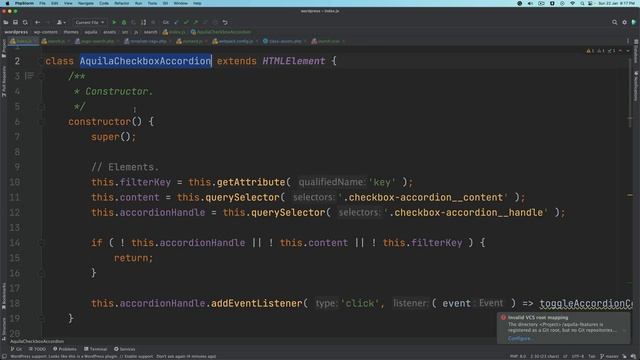
Task: Click the PHP language level in status bar
Action: click(517, 356)
